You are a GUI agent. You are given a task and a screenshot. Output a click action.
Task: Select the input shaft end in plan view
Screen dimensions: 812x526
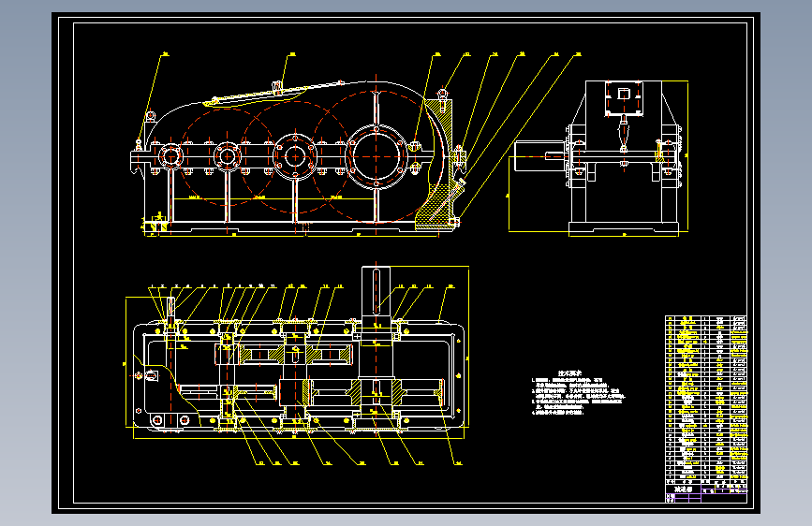[x=170, y=307]
